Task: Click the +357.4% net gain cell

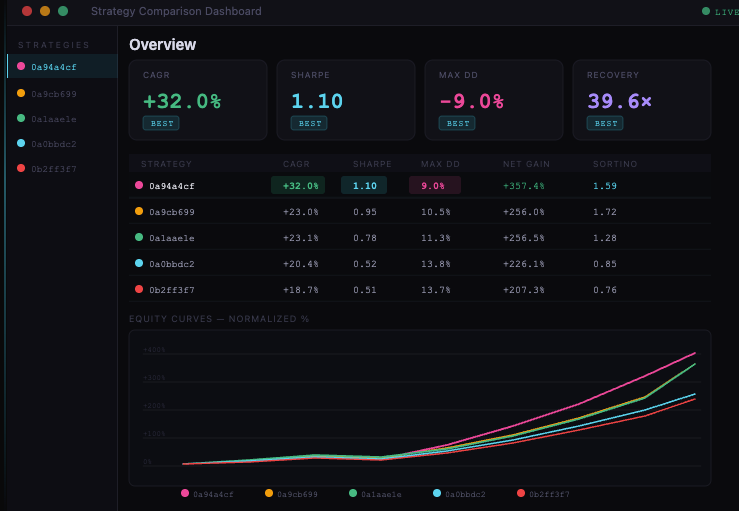Action: [x=524, y=186]
